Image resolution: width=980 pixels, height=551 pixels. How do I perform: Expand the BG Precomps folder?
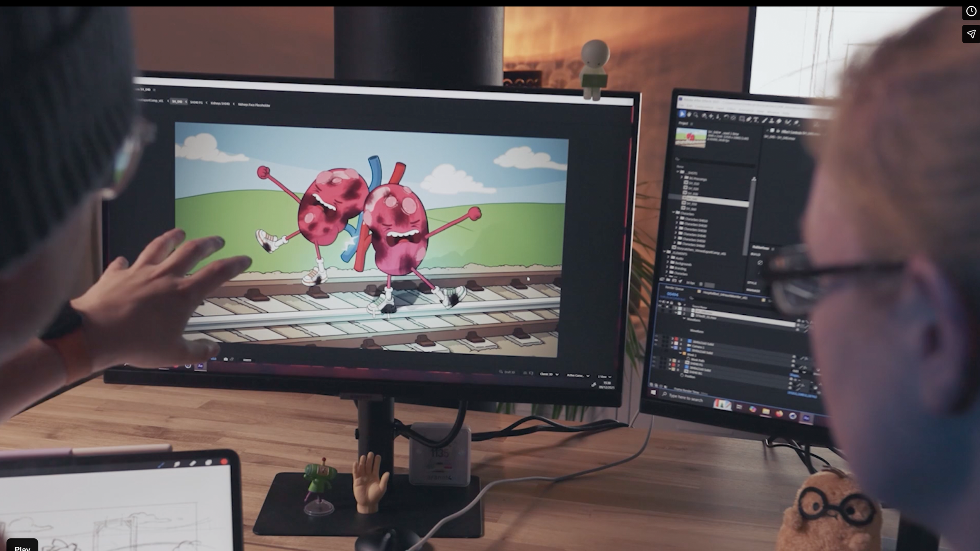[682, 177]
